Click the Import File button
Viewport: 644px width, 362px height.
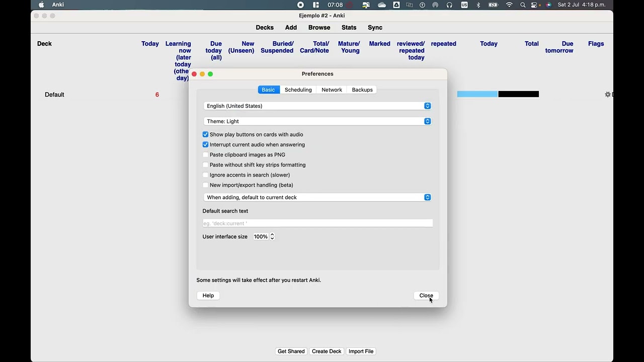pos(361,351)
